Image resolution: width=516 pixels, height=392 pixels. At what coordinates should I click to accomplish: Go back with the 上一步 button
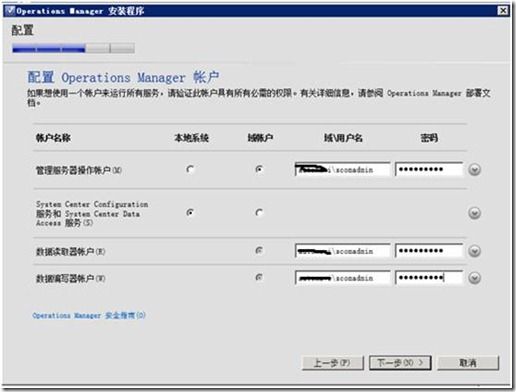(333, 363)
